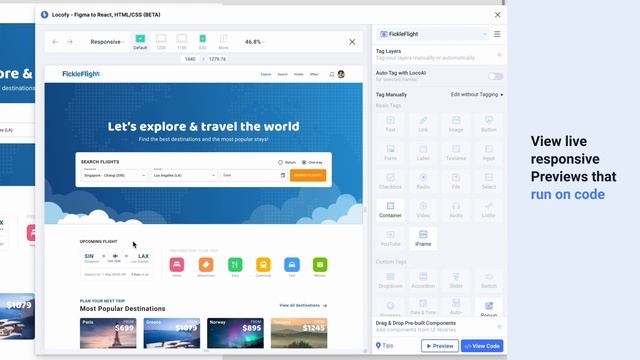Select the Accordion custom tag
This screenshot has width=640, height=360.
[x=423, y=280]
